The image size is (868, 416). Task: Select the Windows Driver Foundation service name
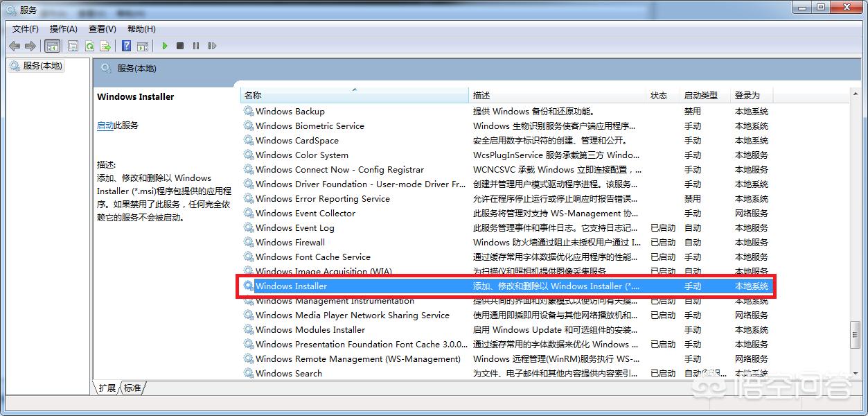pos(361,184)
